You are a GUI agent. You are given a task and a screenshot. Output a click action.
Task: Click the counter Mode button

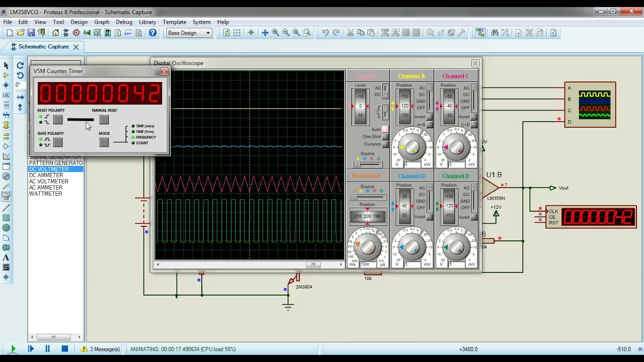click(x=104, y=142)
